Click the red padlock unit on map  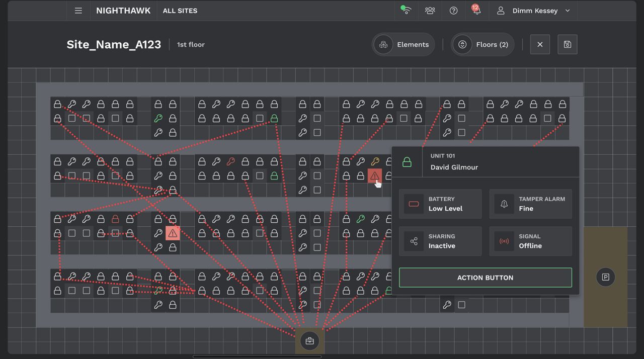[x=115, y=219]
